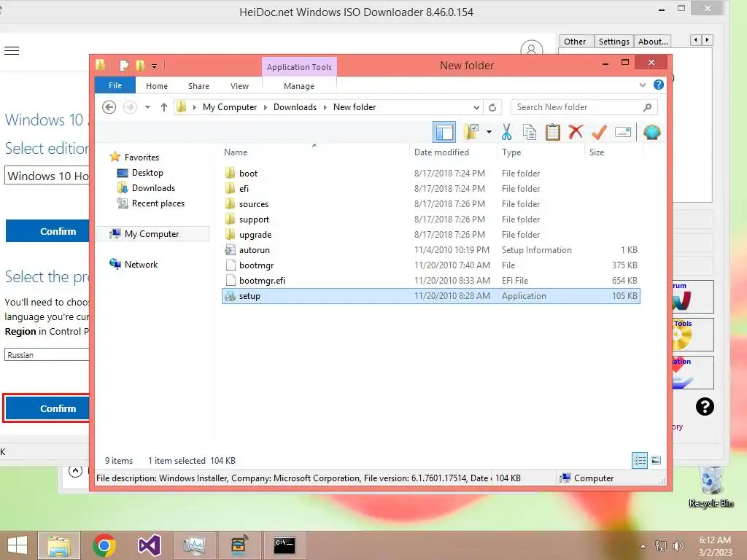Expand the address bar history dropdown
This screenshot has width=747, height=560.
(x=476, y=107)
